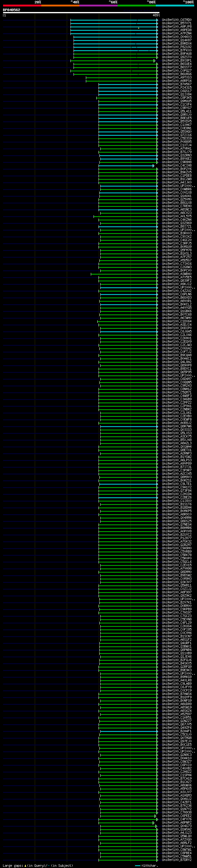Select the UniRef100_A0L5Y5 label

pos(176,216)
